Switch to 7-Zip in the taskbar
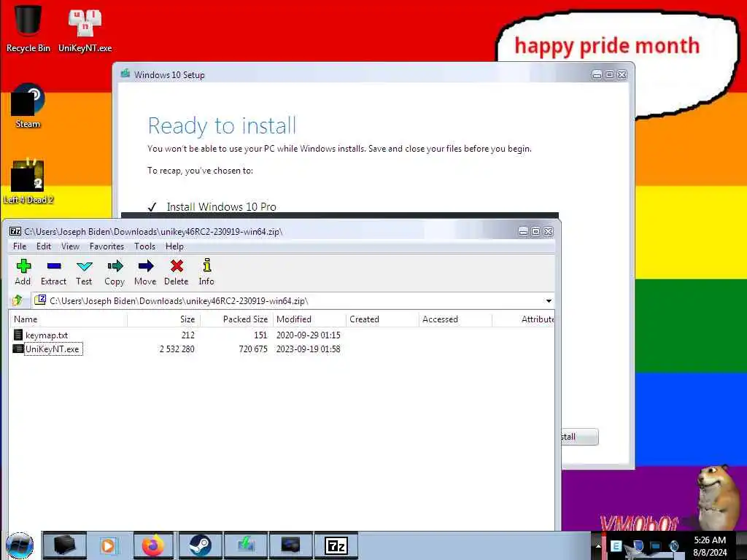This screenshot has width=747, height=560. [x=336, y=545]
